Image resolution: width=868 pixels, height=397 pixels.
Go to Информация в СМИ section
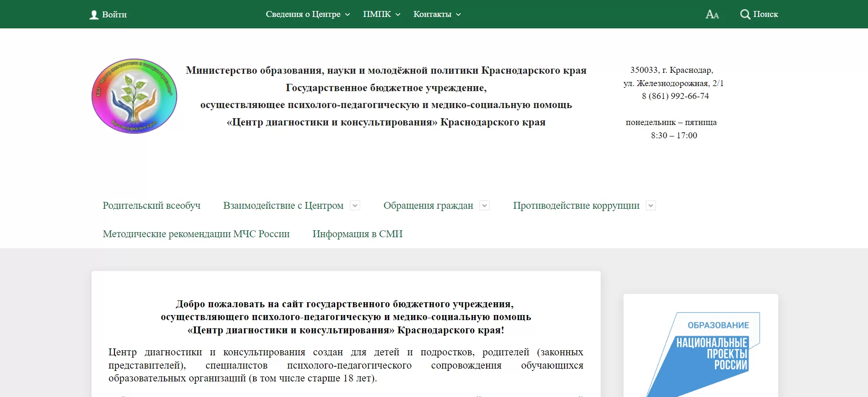click(x=358, y=234)
